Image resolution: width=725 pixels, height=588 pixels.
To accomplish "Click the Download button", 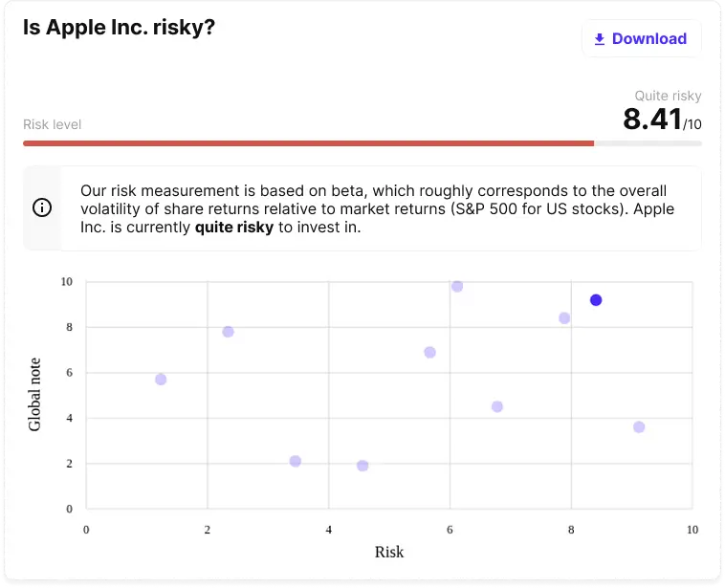I will coord(641,39).
